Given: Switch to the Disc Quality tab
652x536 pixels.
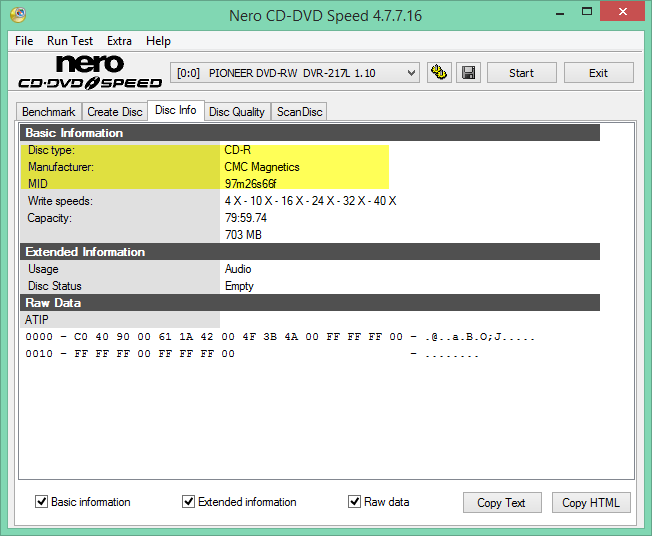Looking at the screenshot, I should (x=237, y=112).
